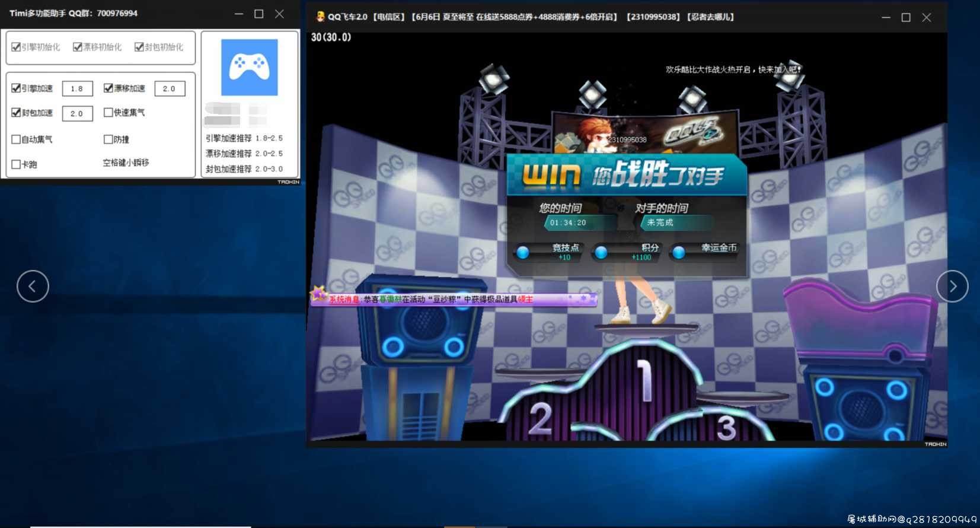Enable the 防撞 checkbox
The height and width of the screenshot is (528, 980).
(x=108, y=139)
